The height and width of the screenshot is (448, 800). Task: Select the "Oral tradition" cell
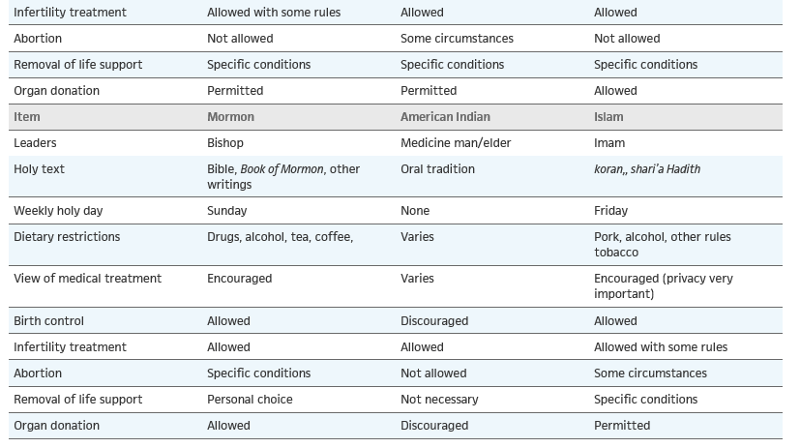pyautogui.click(x=439, y=169)
